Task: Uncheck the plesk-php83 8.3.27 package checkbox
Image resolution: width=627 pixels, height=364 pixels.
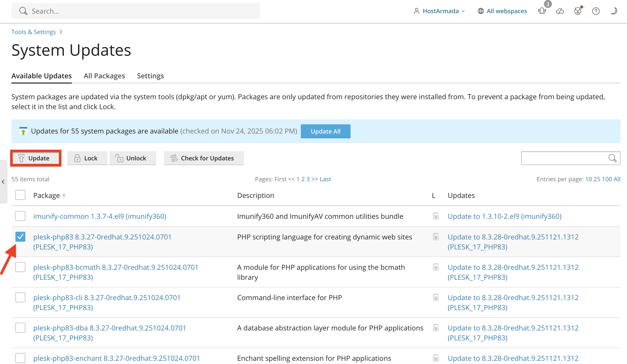Action: click(x=20, y=237)
